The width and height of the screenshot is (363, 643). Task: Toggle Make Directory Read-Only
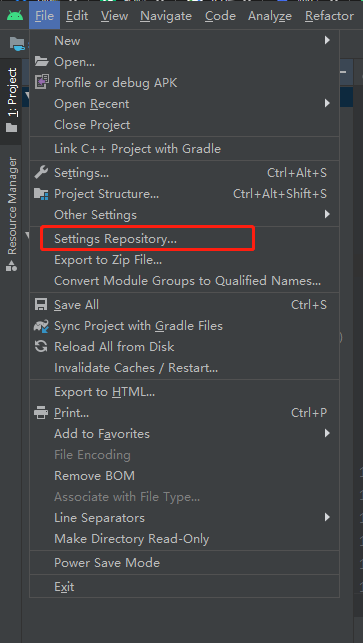(x=184, y=539)
